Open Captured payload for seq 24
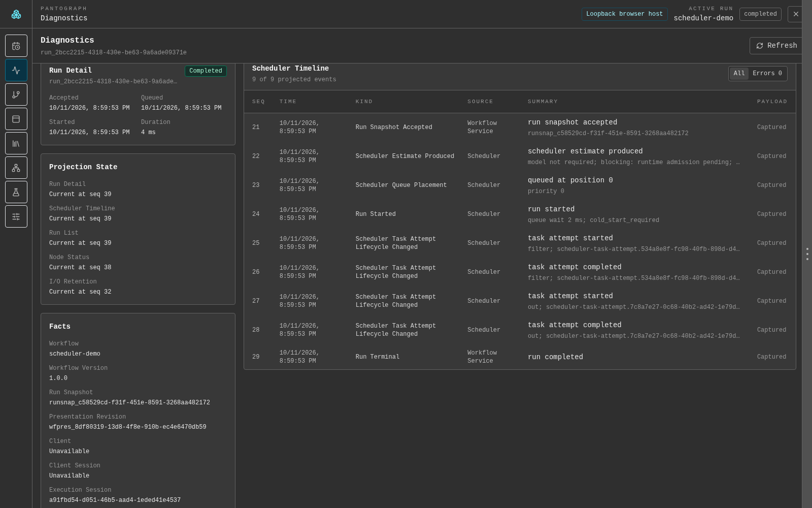This screenshot has height=508, width=812. pyautogui.click(x=771, y=214)
